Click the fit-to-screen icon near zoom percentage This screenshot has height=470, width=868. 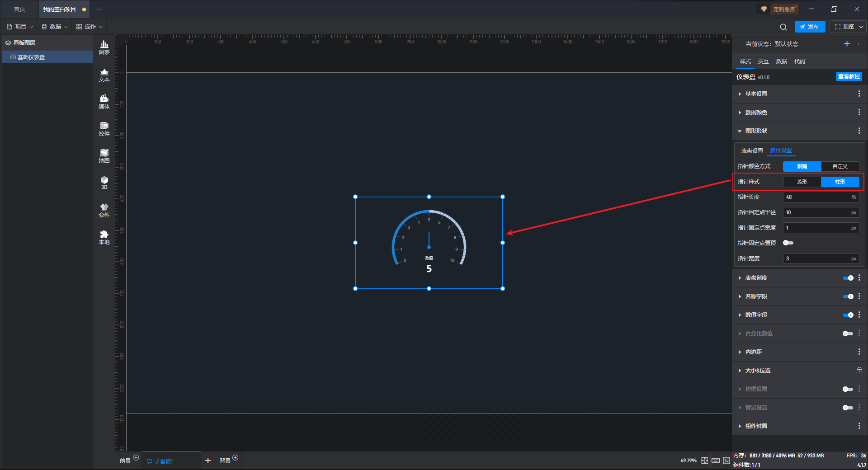click(x=705, y=461)
